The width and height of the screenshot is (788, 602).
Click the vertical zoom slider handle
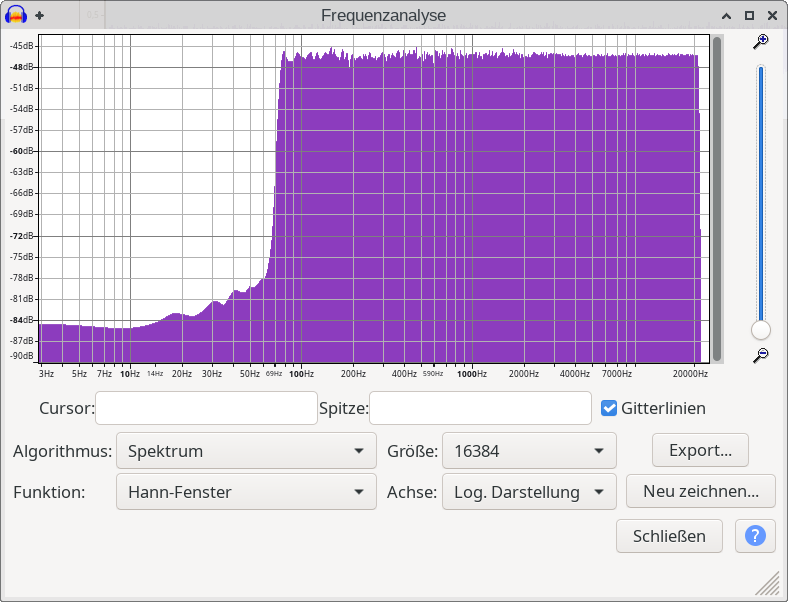point(761,330)
